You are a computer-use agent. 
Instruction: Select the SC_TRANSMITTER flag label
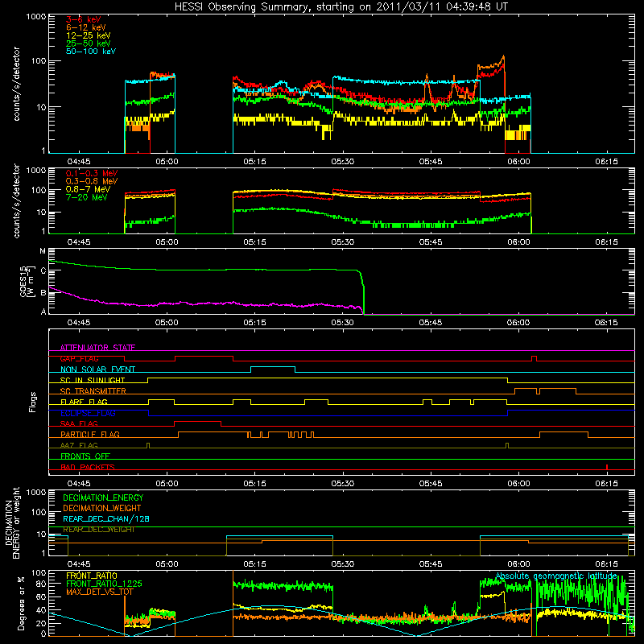[93, 391]
